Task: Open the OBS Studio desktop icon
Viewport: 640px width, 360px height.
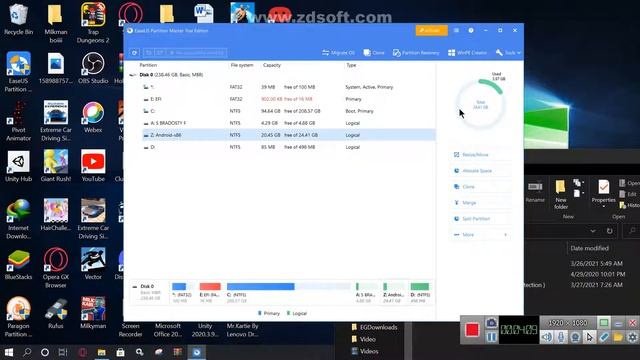Action: (93, 68)
